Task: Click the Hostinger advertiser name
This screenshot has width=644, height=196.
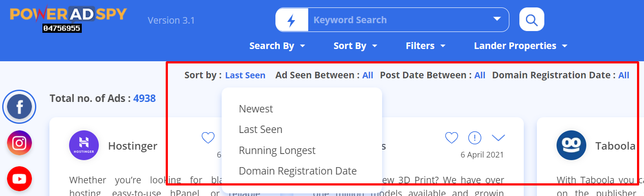Action: 133,146
